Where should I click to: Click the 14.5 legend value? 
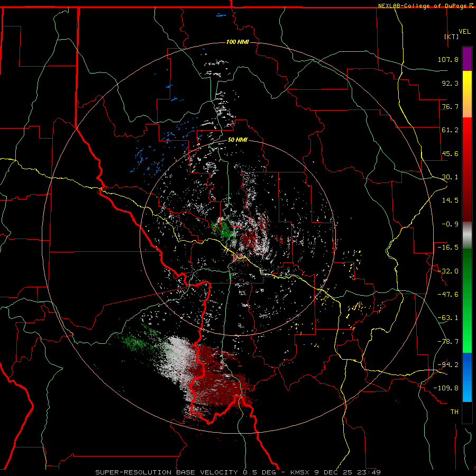pyautogui.click(x=450, y=200)
